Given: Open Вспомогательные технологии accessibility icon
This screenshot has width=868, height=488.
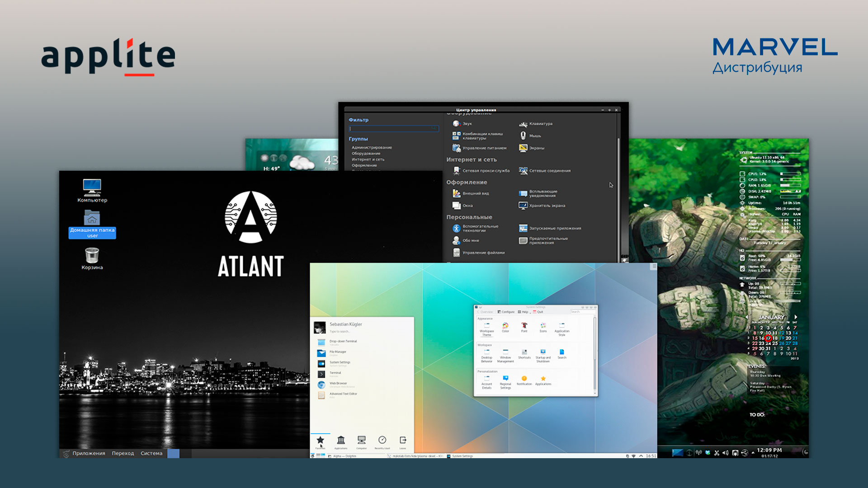Looking at the screenshot, I should pyautogui.click(x=476, y=228).
